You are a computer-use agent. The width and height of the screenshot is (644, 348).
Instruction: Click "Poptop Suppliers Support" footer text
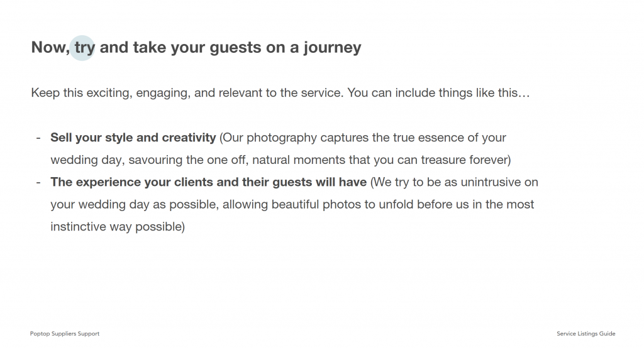click(x=65, y=334)
